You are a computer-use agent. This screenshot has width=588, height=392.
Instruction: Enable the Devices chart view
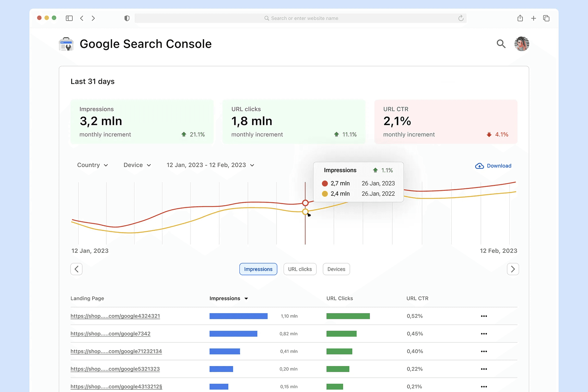[336, 269]
